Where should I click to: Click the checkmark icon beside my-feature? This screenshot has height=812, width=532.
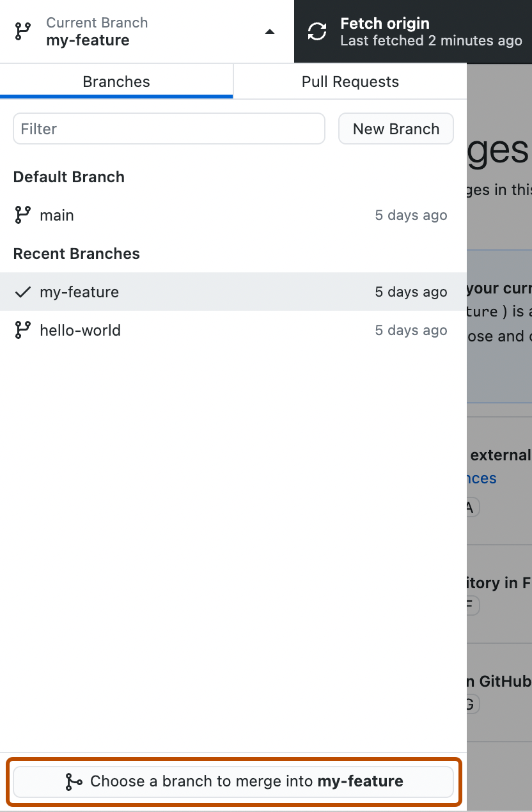(22, 292)
